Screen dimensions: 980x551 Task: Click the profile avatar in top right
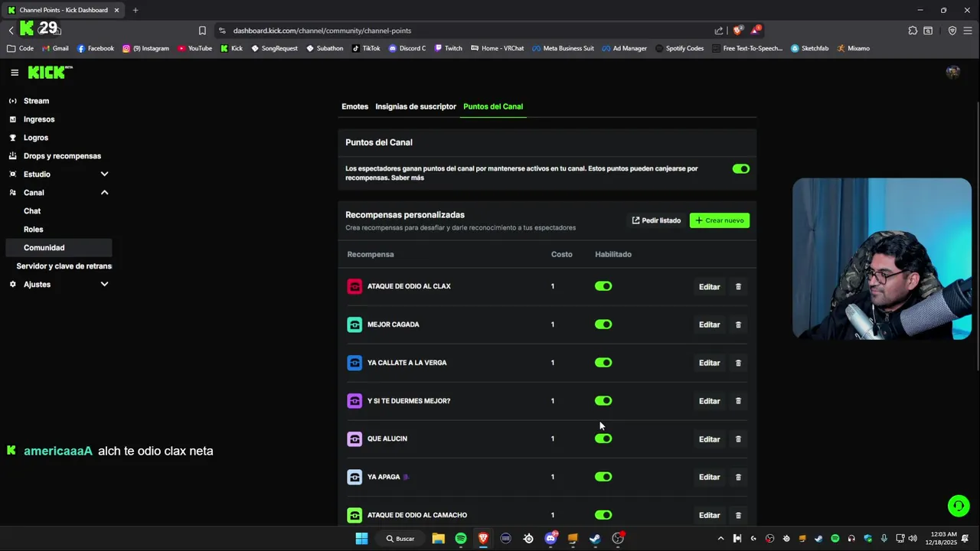pos(952,73)
